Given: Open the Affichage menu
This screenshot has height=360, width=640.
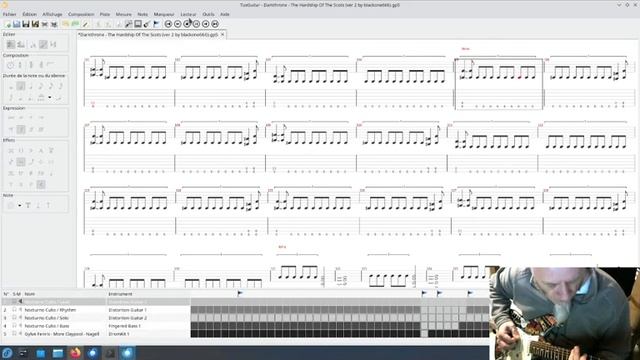Looking at the screenshot, I should [x=52, y=14].
